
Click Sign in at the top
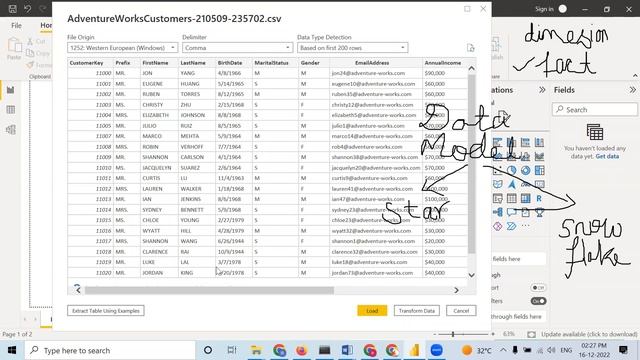point(544,9)
